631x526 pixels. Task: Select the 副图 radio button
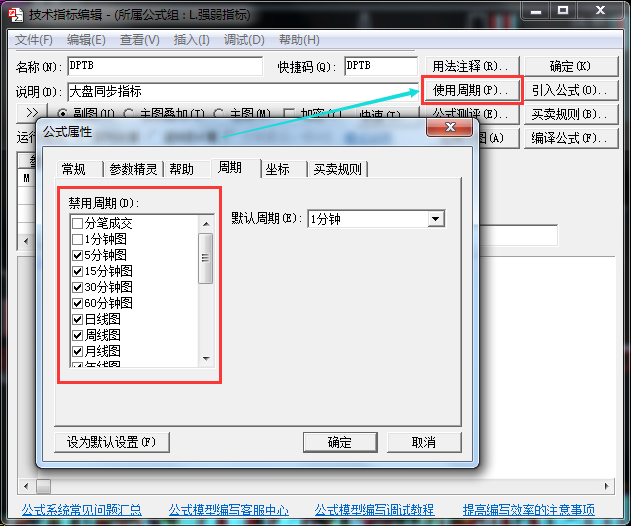pyautogui.click(x=62, y=113)
